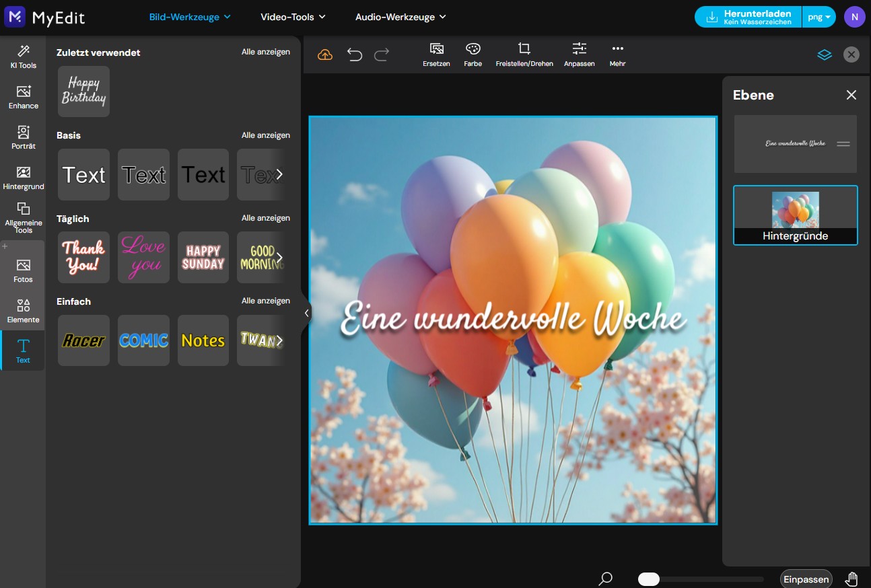
Task: Toggle the layers panel icon
Action: tap(825, 54)
